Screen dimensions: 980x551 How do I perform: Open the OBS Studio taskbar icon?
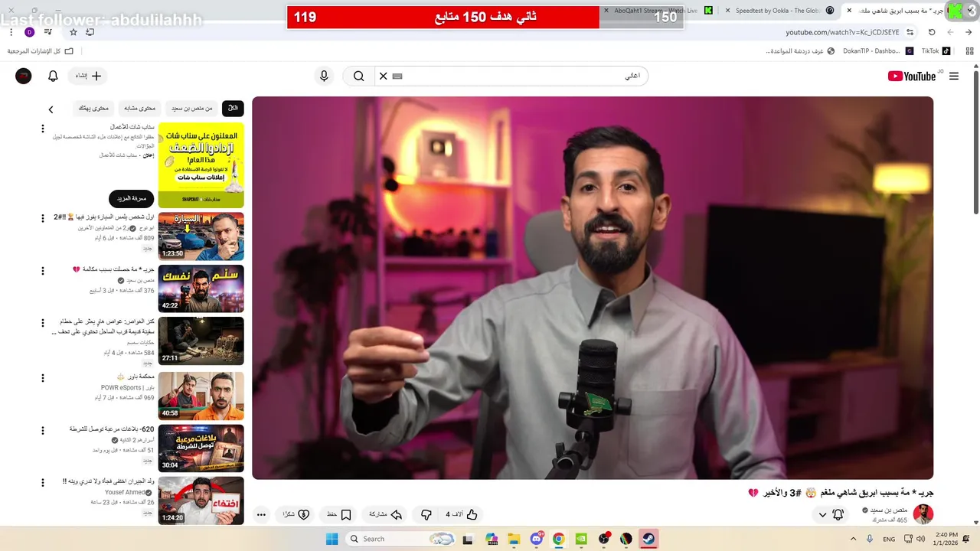[604, 539]
